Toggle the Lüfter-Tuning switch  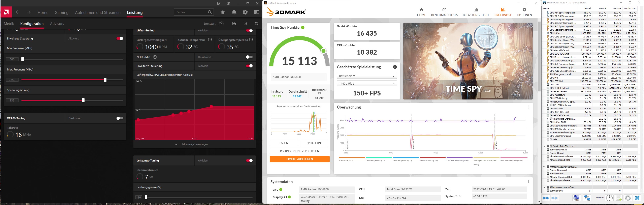tap(249, 31)
